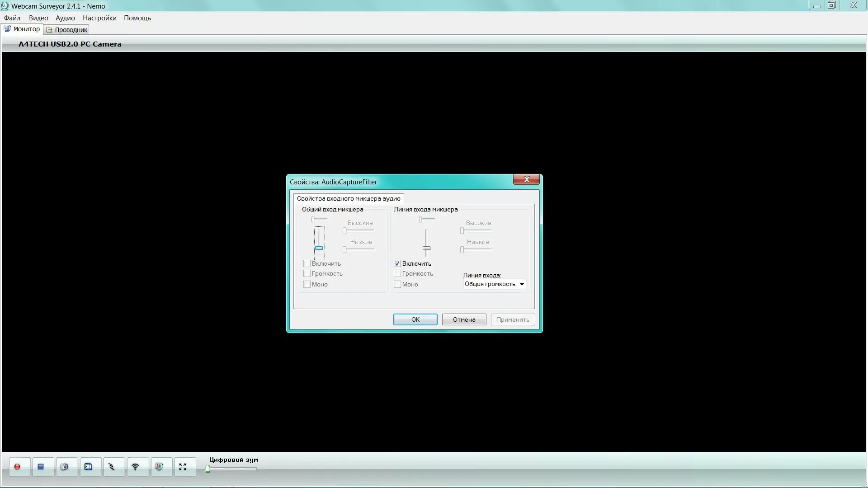Click the motion detection lightning icon
The height and width of the screenshot is (488, 868).
point(112,467)
